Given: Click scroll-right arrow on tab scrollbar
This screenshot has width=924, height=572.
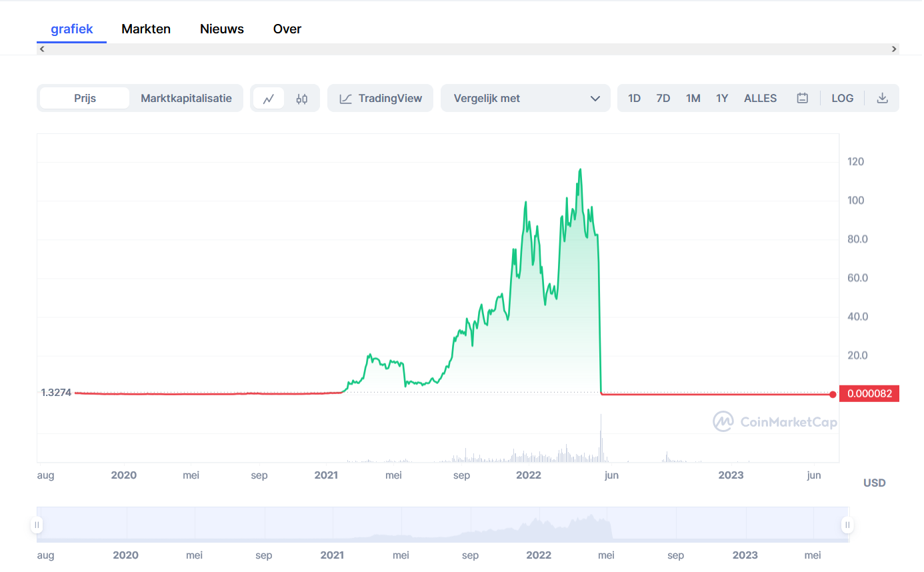Looking at the screenshot, I should click(x=894, y=49).
